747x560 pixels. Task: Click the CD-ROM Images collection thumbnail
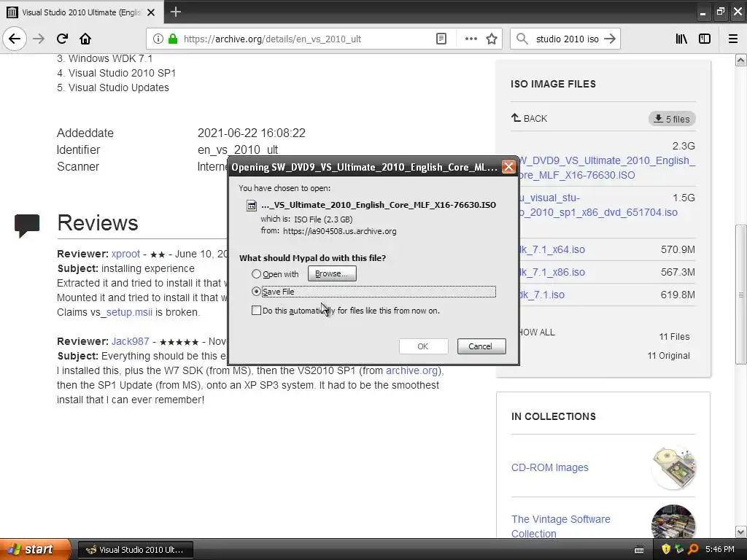coord(673,467)
